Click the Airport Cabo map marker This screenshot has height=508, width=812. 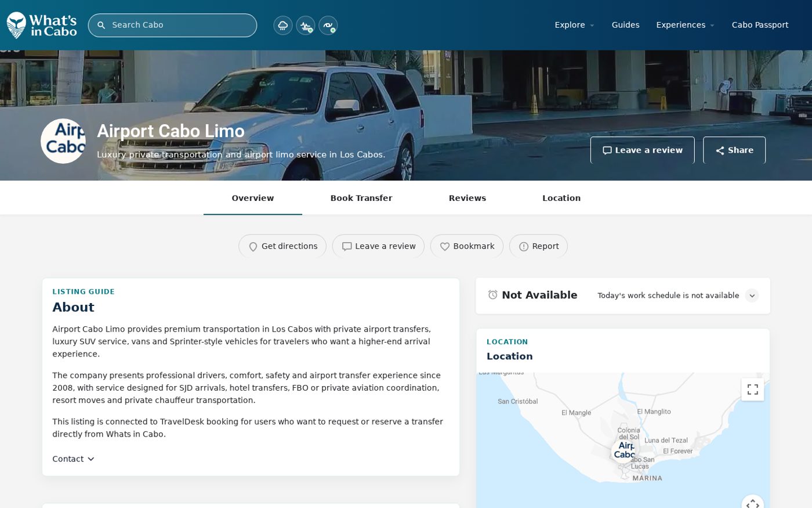[624, 451]
